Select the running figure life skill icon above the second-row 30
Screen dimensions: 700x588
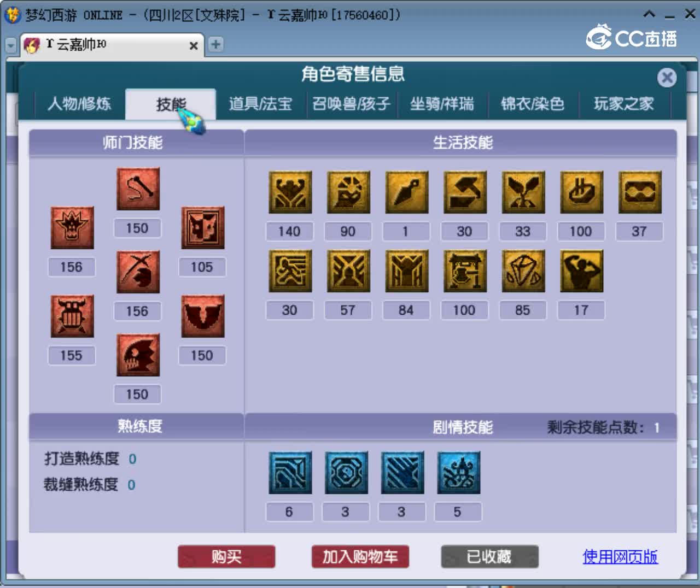pos(290,271)
